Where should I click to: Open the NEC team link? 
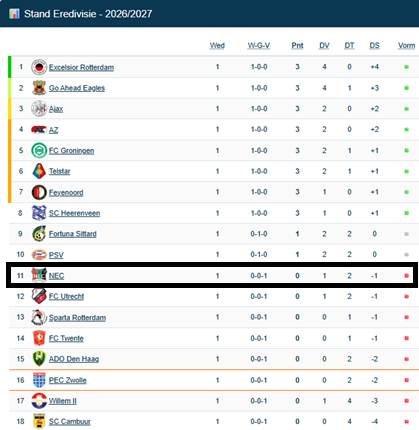tap(56, 276)
